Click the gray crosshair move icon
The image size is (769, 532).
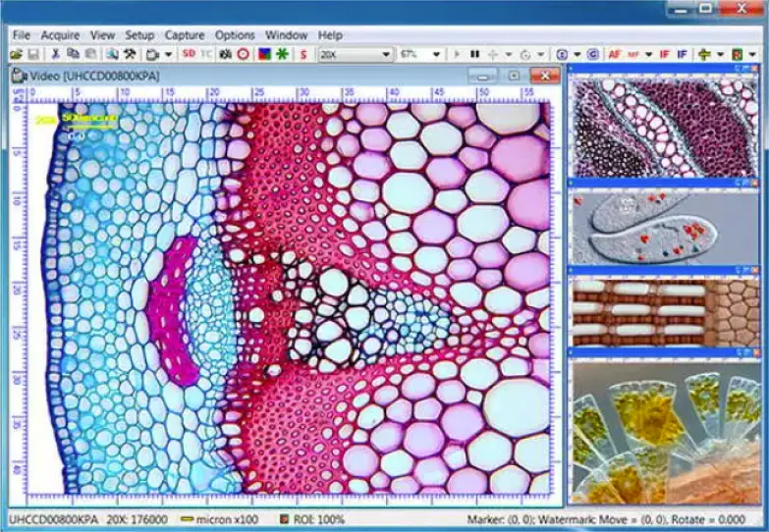(493, 54)
